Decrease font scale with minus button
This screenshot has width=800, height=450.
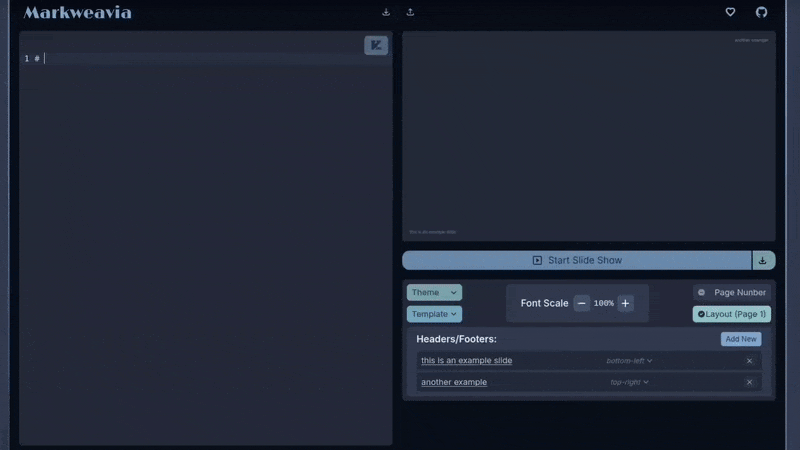coord(581,303)
